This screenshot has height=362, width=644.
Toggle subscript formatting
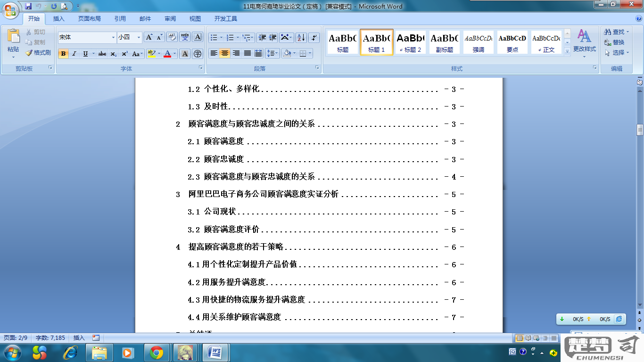(114, 54)
